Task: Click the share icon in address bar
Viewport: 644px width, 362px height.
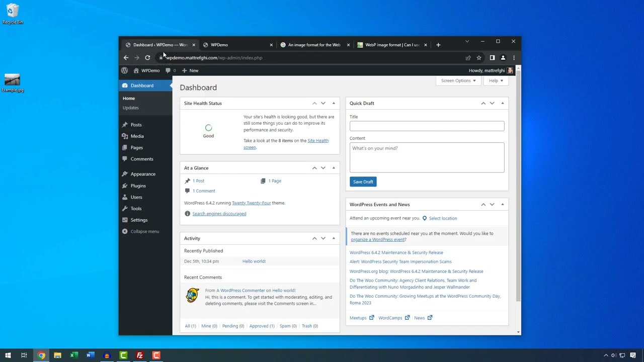Action: pos(468,58)
